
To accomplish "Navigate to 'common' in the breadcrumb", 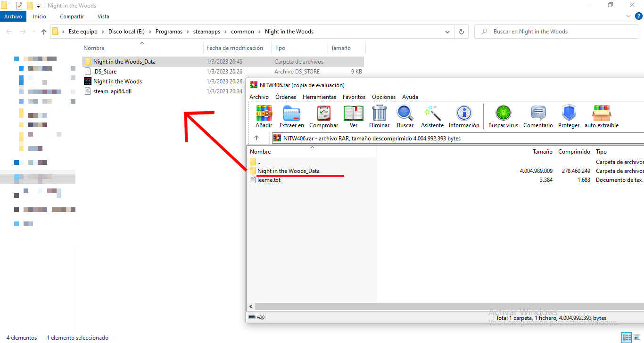I will click(x=242, y=32).
